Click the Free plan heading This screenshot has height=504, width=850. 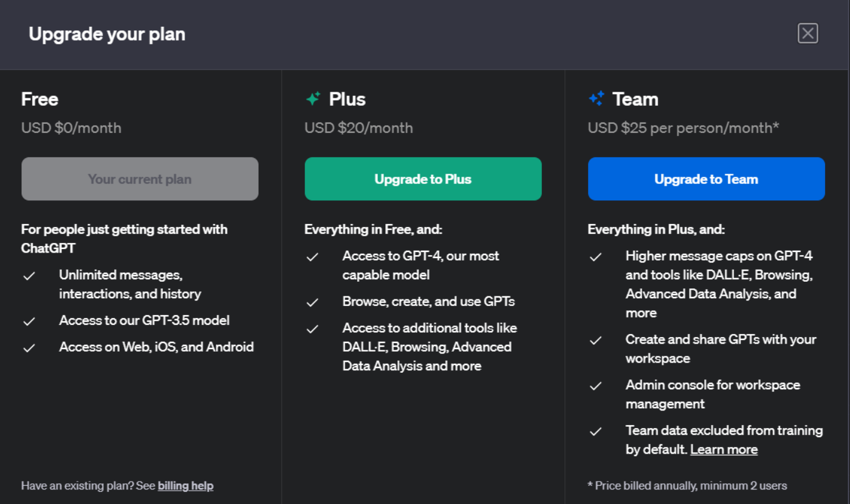click(40, 99)
